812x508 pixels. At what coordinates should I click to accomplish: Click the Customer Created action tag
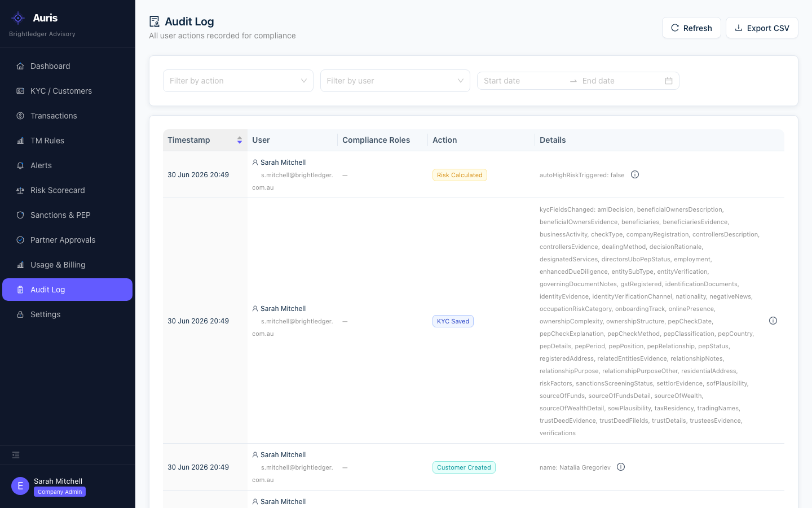click(464, 467)
